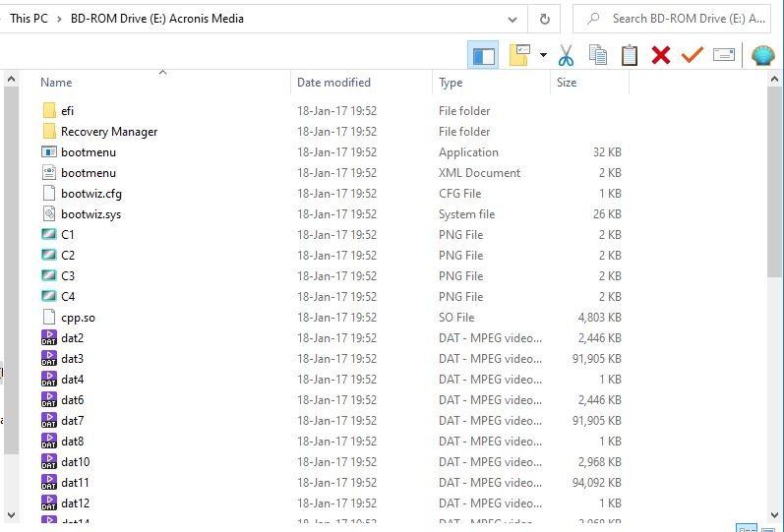Click the '94,092 KB' size value
This screenshot has width=784, height=532.
[x=596, y=483]
